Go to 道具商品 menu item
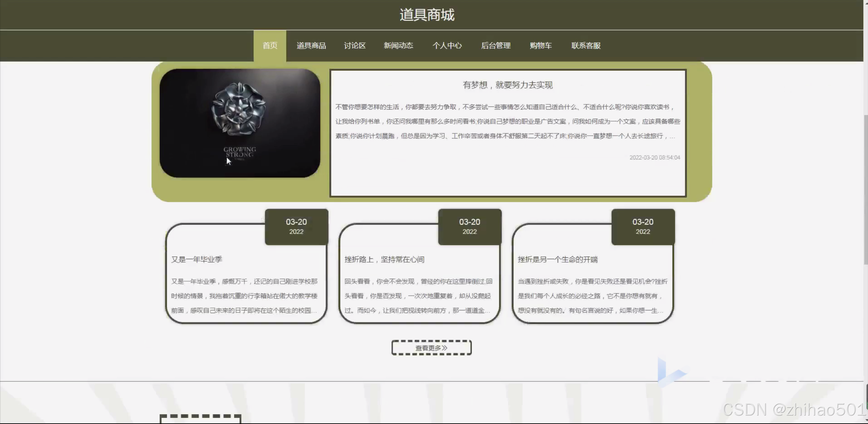The height and width of the screenshot is (424, 868). coord(311,45)
